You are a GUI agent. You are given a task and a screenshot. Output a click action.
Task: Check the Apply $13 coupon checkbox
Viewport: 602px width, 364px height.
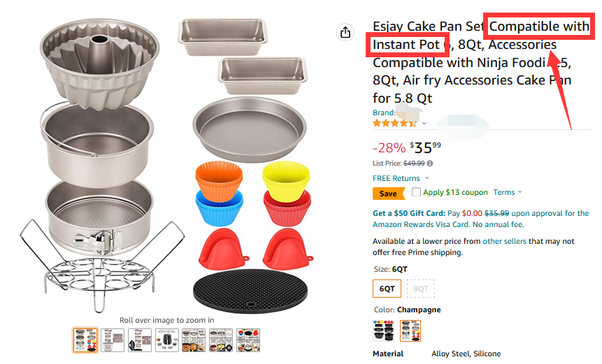pos(417,192)
